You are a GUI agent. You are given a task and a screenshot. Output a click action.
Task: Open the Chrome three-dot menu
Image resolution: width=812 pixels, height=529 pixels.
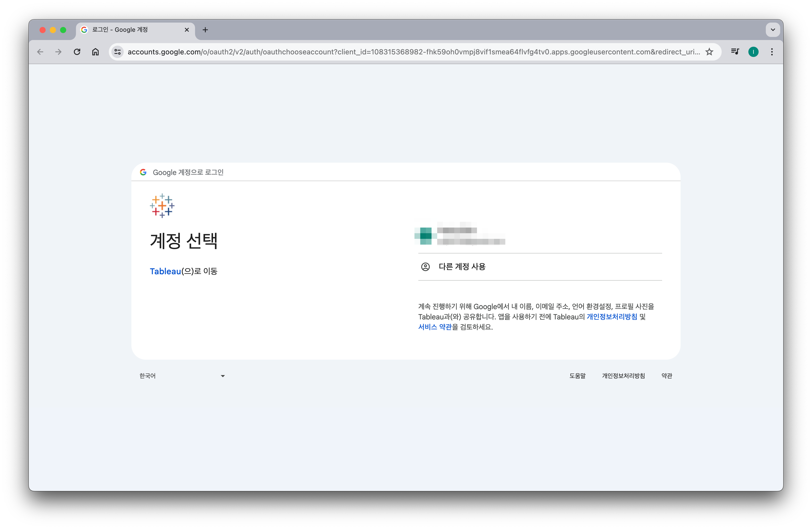[772, 52]
